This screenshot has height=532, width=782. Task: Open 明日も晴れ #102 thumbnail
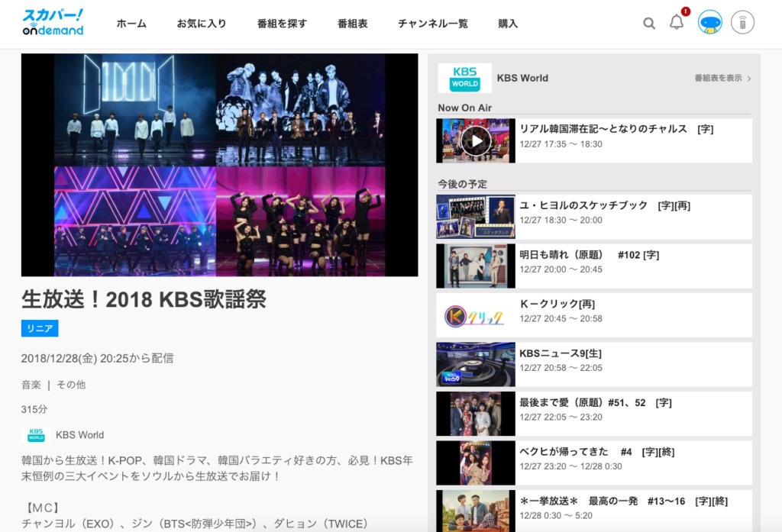(475, 266)
